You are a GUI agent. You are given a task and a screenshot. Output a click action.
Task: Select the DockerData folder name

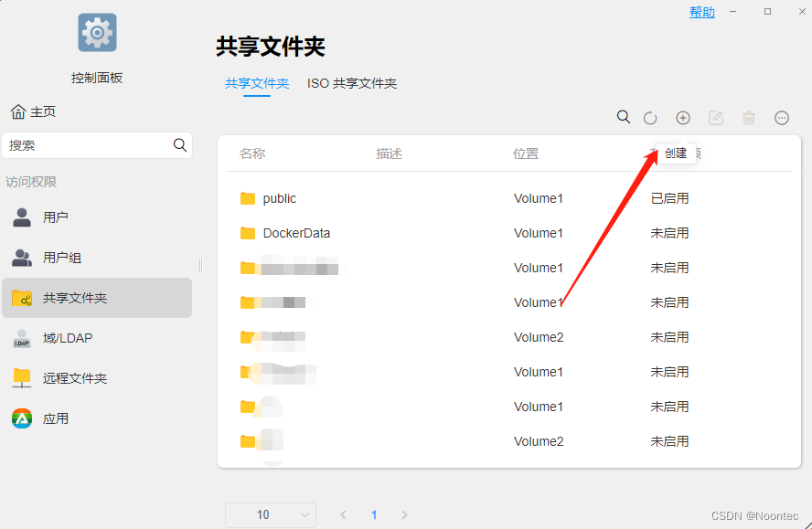296,234
